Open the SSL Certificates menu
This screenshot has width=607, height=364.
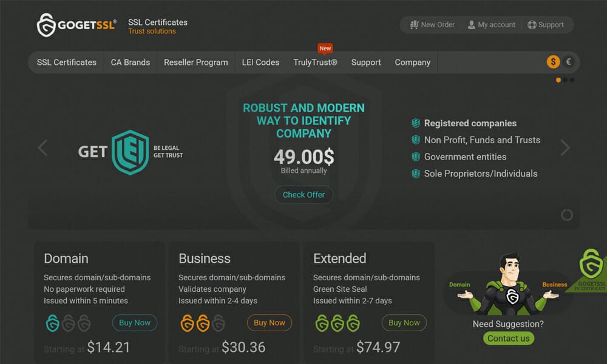[67, 62]
